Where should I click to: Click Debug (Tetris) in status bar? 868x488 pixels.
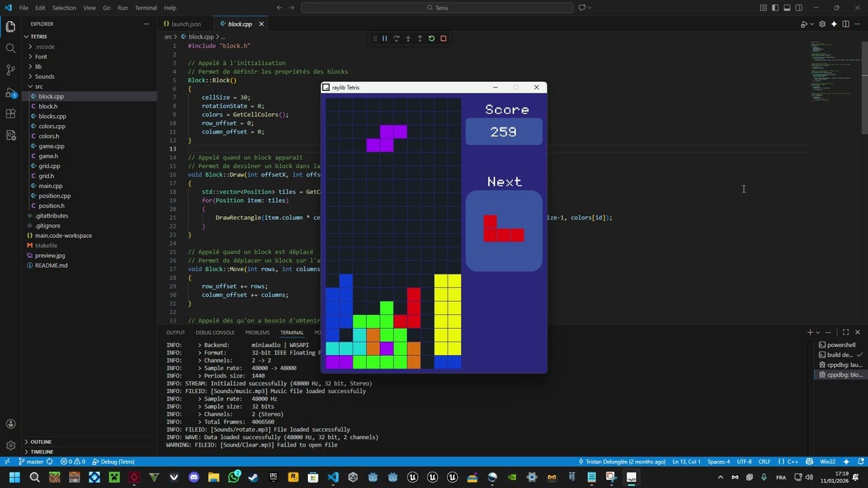(114, 462)
